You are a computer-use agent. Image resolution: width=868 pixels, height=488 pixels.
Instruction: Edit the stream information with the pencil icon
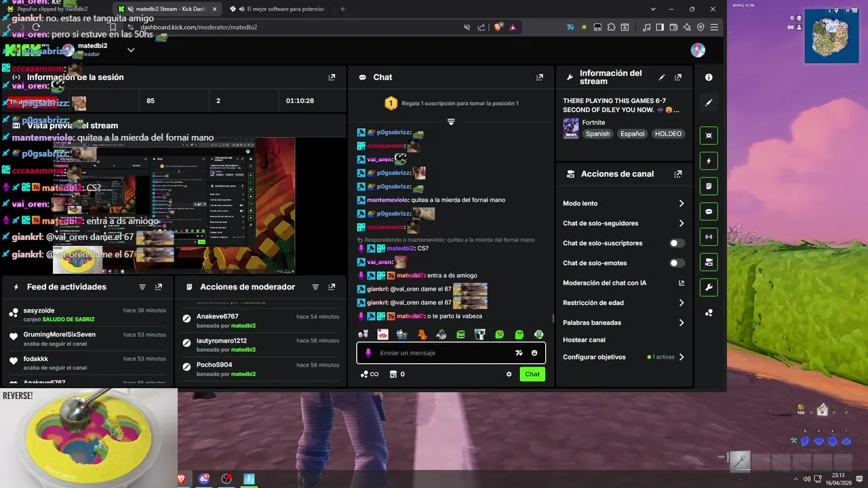[x=662, y=77]
